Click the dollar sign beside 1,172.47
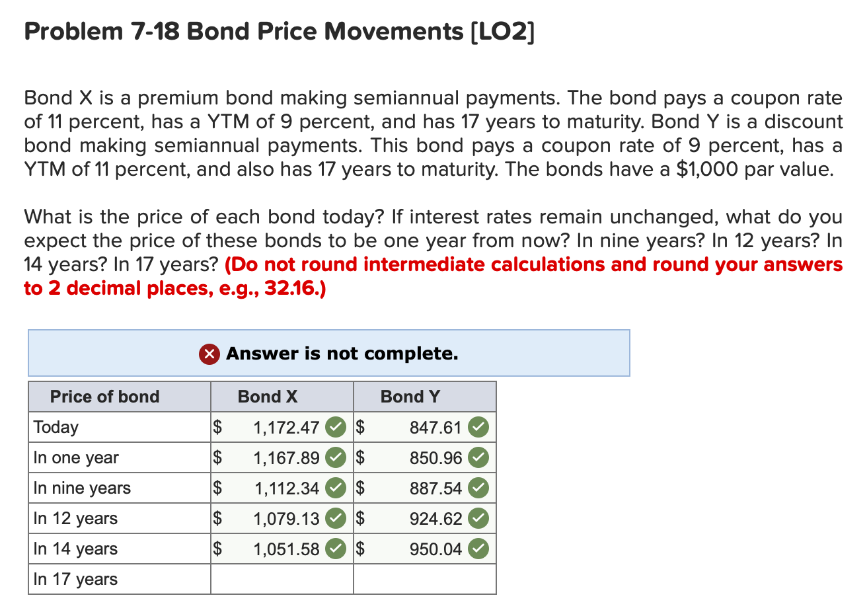 coord(216,427)
